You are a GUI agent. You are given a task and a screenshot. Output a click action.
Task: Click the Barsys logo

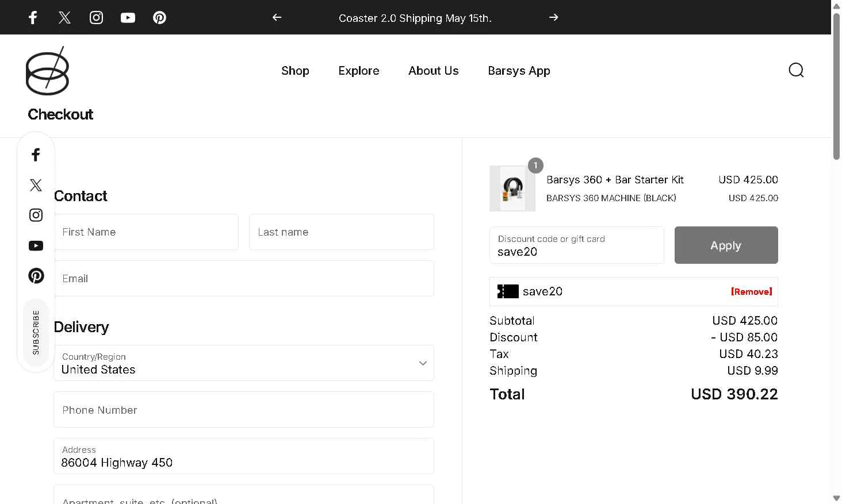(x=47, y=71)
